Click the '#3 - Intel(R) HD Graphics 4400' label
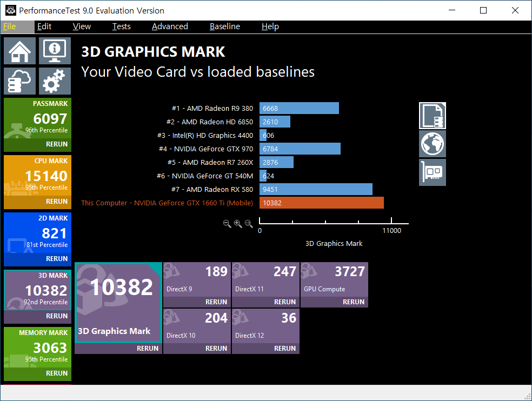532x401 pixels. pyautogui.click(x=205, y=135)
